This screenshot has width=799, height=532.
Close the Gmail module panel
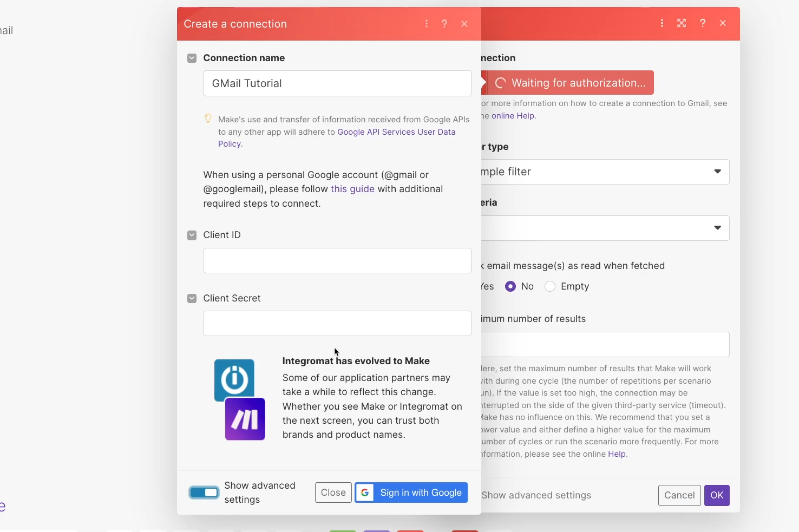[723, 23]
